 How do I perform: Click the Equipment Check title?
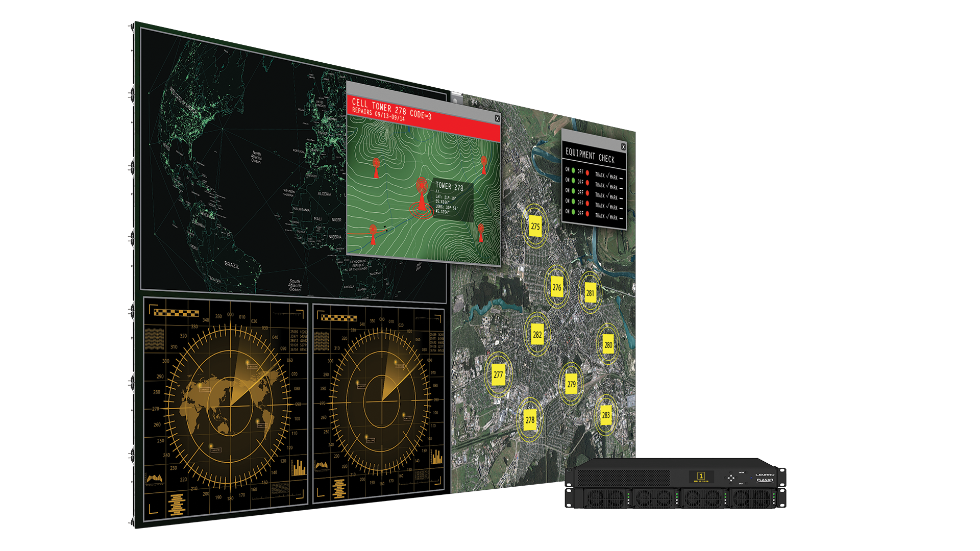click(590, 156)
